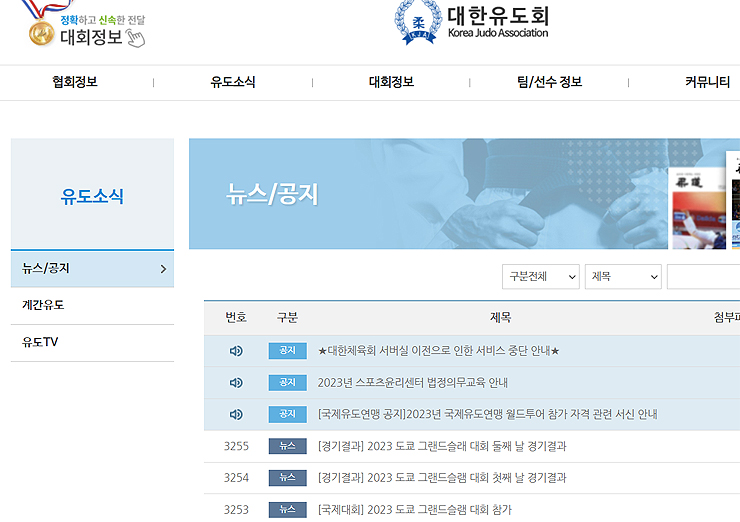Click 공지 badge on 국제유도연맹 row
The width and height of the screenshot is (740, 522).
pyautogui.click(x=287, y=414)
